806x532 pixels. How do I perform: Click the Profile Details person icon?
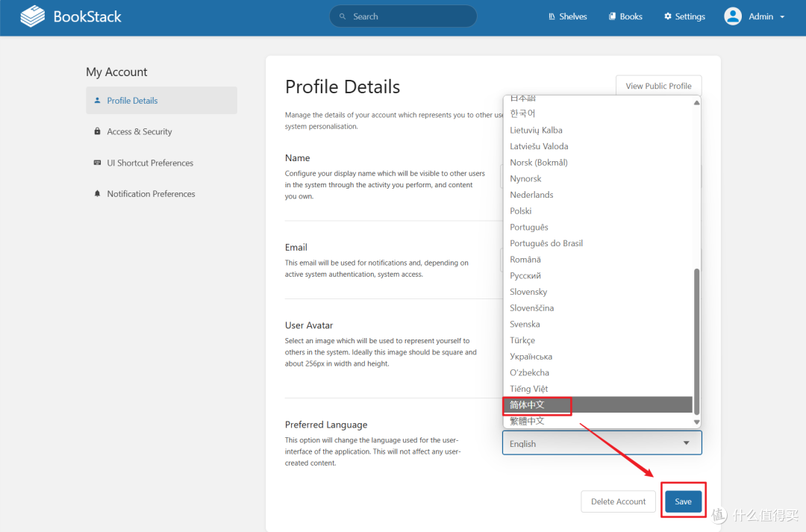click(x=97, y=101)
